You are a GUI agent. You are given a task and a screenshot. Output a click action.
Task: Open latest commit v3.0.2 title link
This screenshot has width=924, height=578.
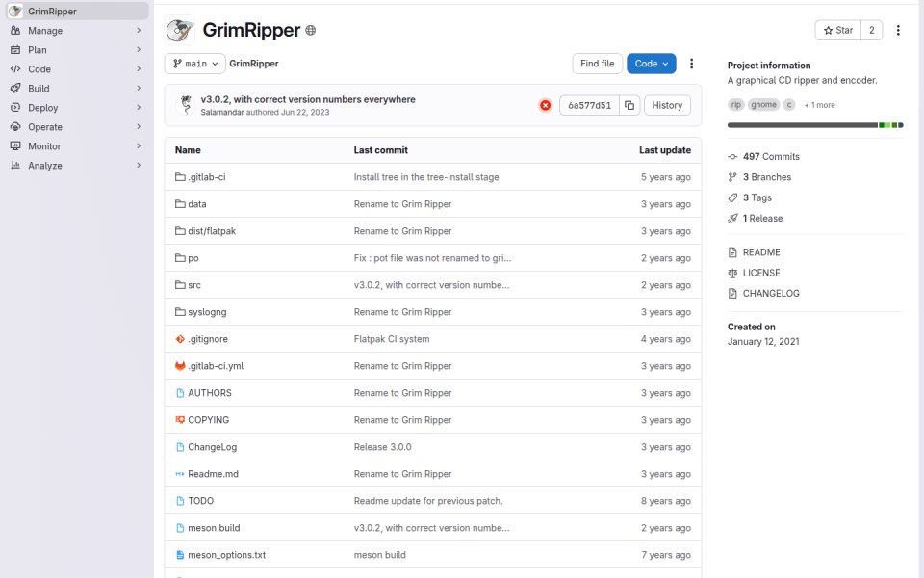tap(308, 99)
